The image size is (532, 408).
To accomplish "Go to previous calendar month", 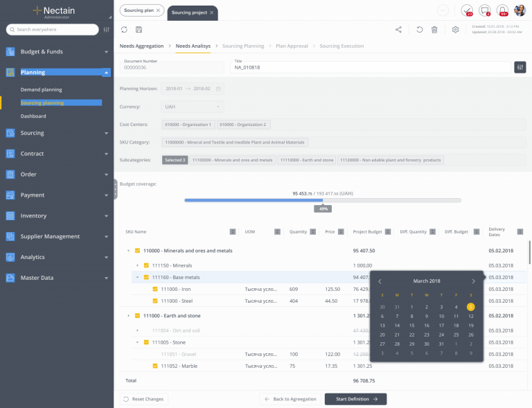I will tap(380, 281).
